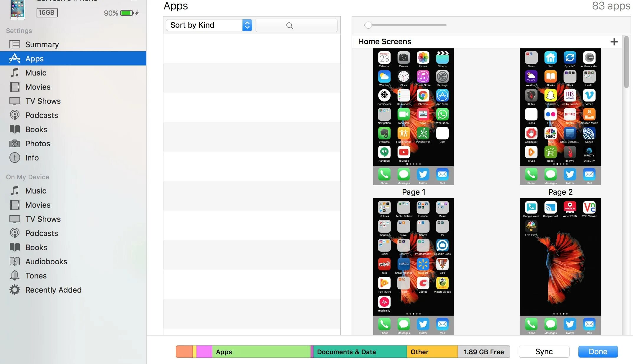
Task: Open Music under Settings
Action: click(x=73, y=73)
